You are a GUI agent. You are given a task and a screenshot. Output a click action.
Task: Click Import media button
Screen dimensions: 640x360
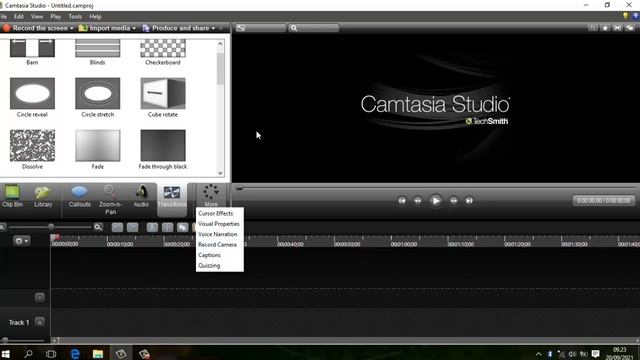pyautogui.click(x=104, y=28)
